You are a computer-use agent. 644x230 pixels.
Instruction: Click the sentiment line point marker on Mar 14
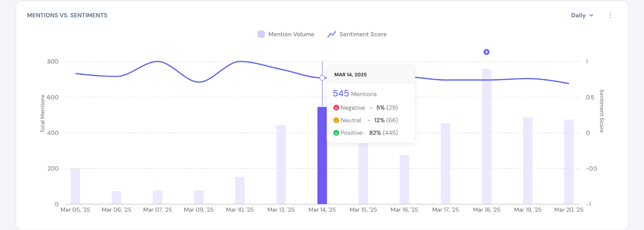point(322,78)
